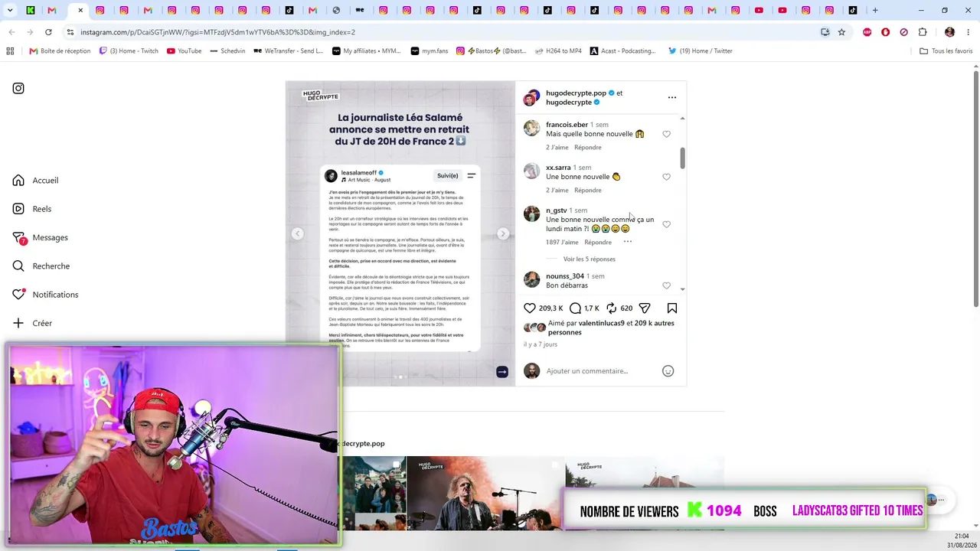This screenshot has height=551, width=980.
Task: Open the 'H264 to MP4' bookmark
Action: (x=558, y=51)
